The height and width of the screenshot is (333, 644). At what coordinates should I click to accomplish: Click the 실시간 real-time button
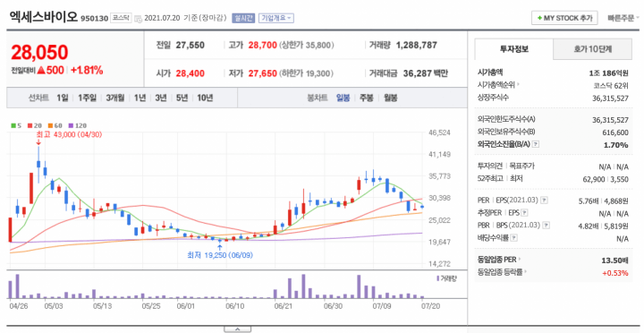243,18
